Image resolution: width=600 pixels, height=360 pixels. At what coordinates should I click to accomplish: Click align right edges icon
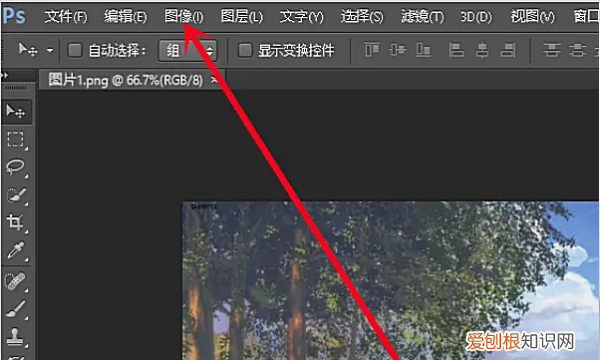508,50
